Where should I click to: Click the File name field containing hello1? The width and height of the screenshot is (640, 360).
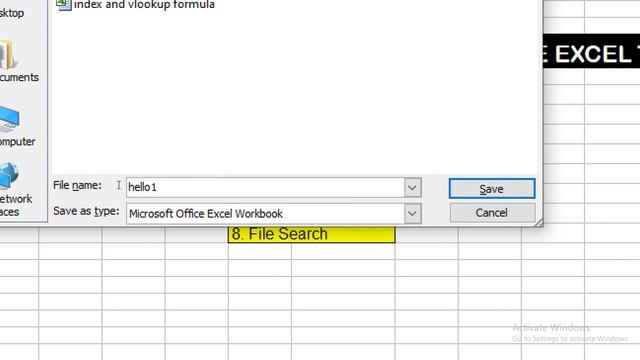265,187
